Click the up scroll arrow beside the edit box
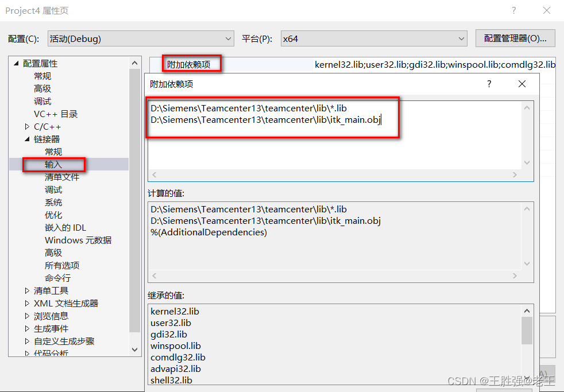 tap(527, 107)
